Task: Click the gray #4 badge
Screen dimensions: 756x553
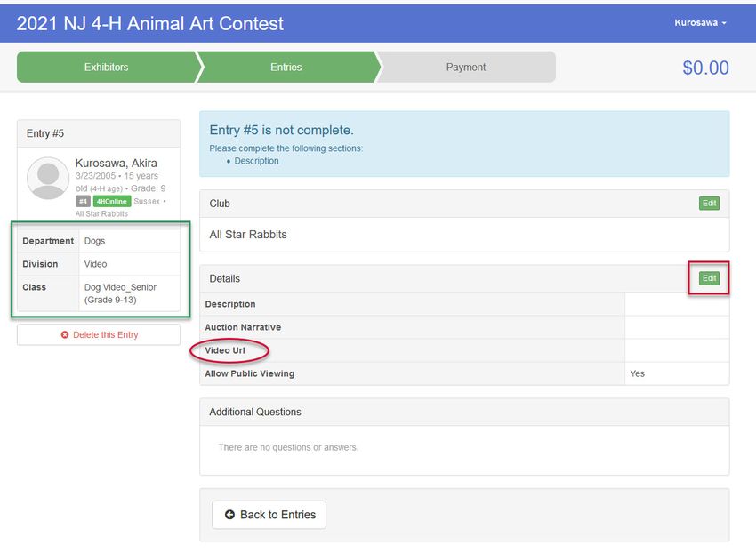Action: (83, 202)
